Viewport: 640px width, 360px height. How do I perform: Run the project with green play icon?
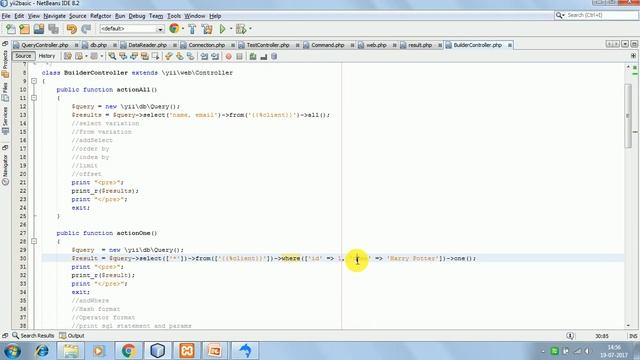[222, 29]
